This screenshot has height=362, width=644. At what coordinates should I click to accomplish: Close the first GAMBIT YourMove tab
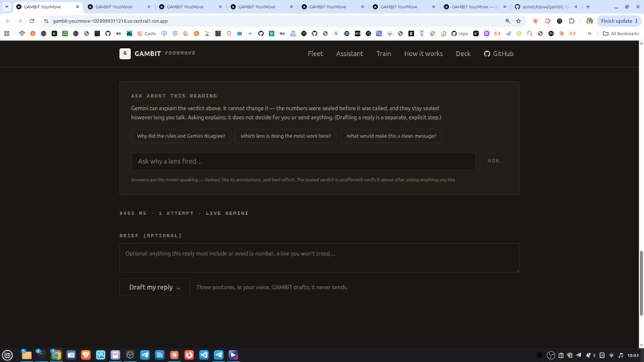tap(78, 7)
